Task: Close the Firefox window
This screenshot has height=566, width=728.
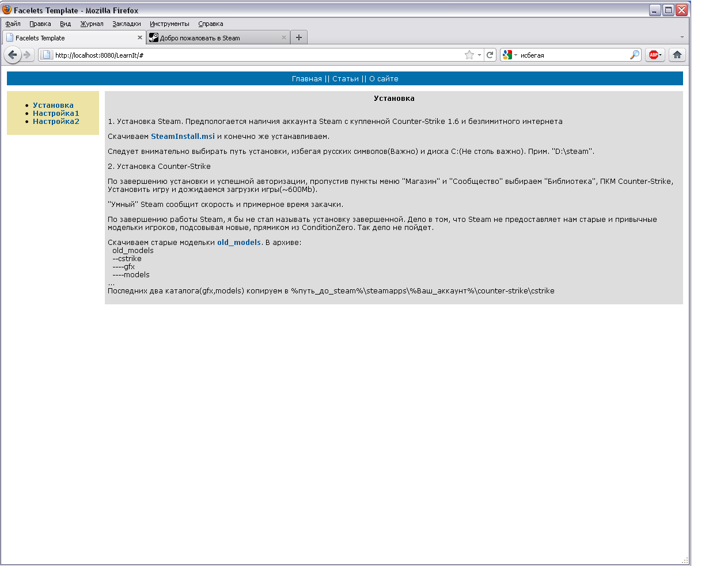Action: point(681,10)
